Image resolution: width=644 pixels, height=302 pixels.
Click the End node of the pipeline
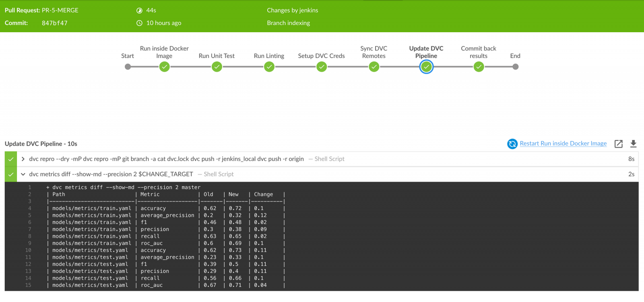coord(515,67)
